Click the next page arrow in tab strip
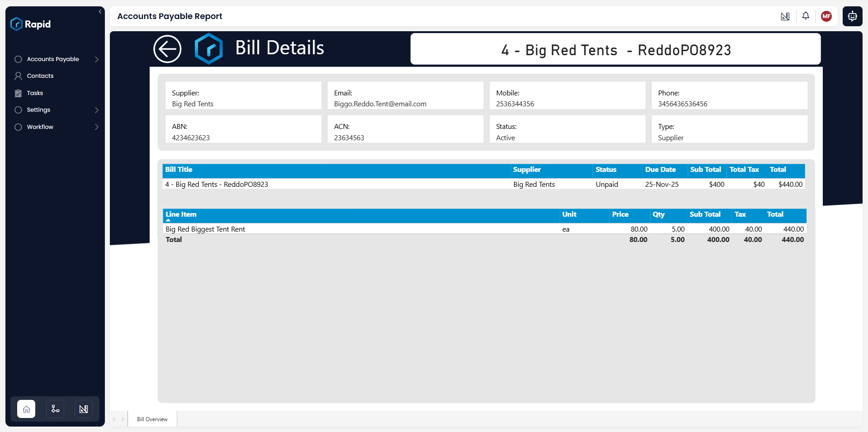 [x=123, y=419]
